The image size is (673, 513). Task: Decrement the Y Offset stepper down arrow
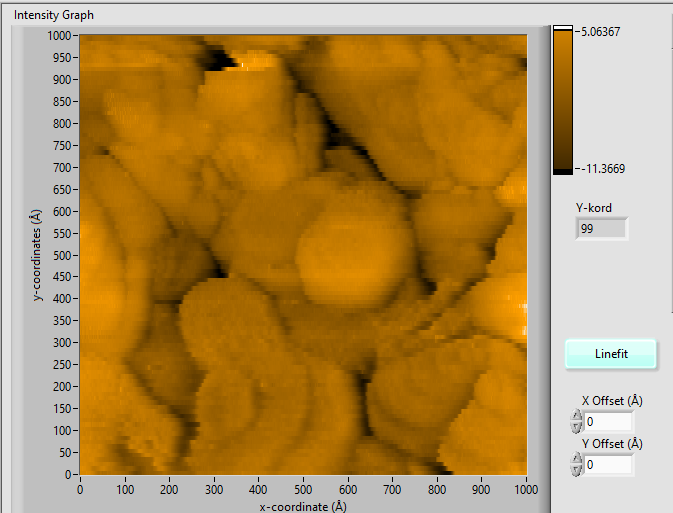(x=577, y=470)
